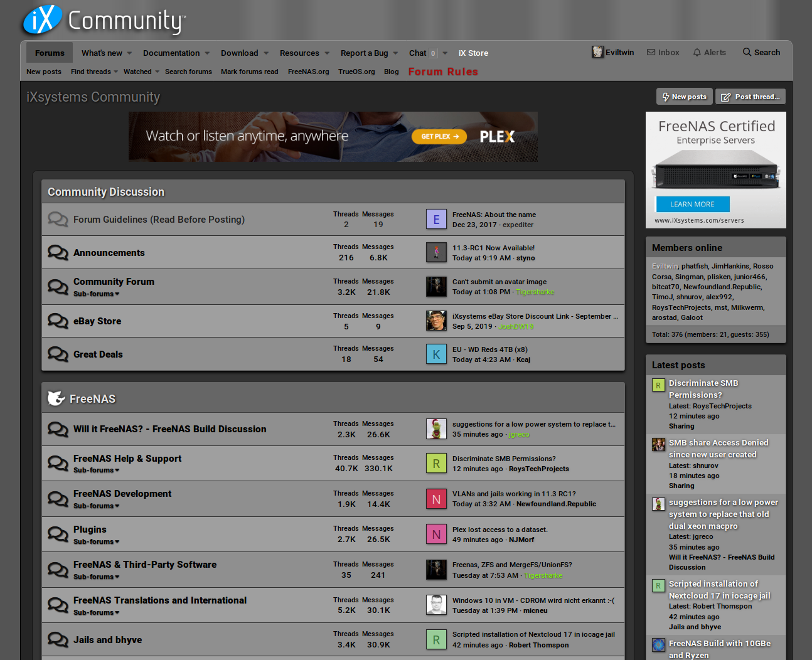This screenshot has height=660, width=812.
Task: Click the Jails and bhyve speech-bubble icon
Action: coord(58,640)
